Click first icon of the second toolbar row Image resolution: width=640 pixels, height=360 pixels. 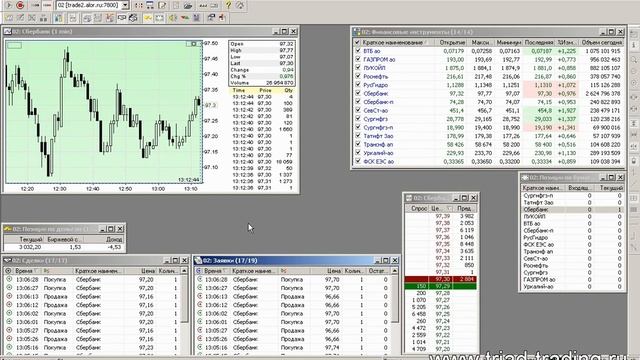9,18
